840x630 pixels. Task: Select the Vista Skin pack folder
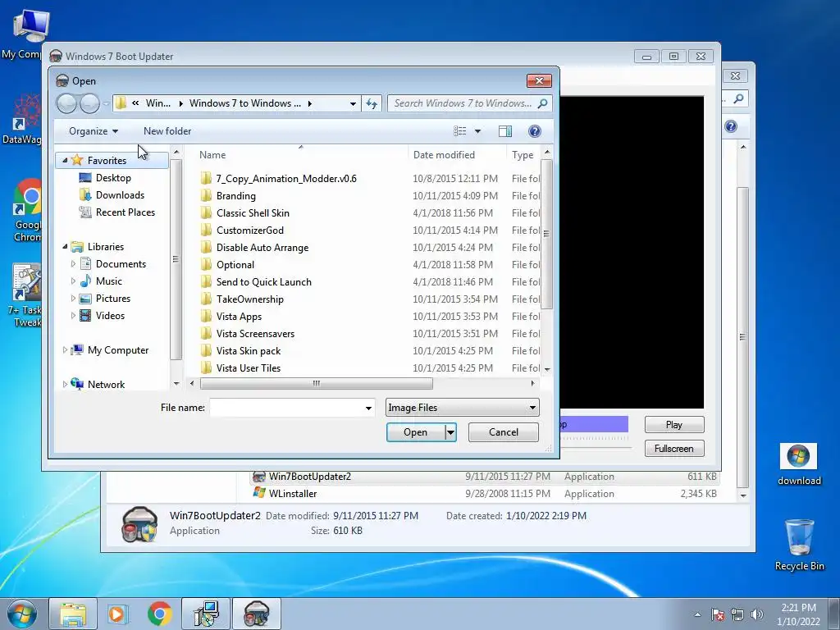coord(248,351)
